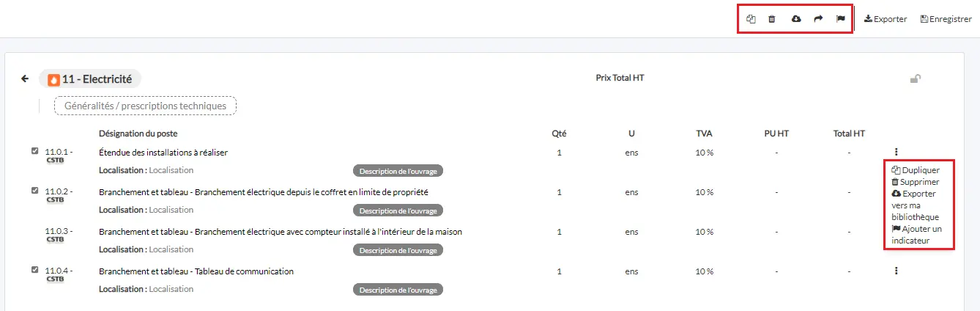Click quantity 1 in row 11.0.4
Image resolution: width=980 pixels, height=311 pixels.
pyautogui.click(x=560, y=271)
